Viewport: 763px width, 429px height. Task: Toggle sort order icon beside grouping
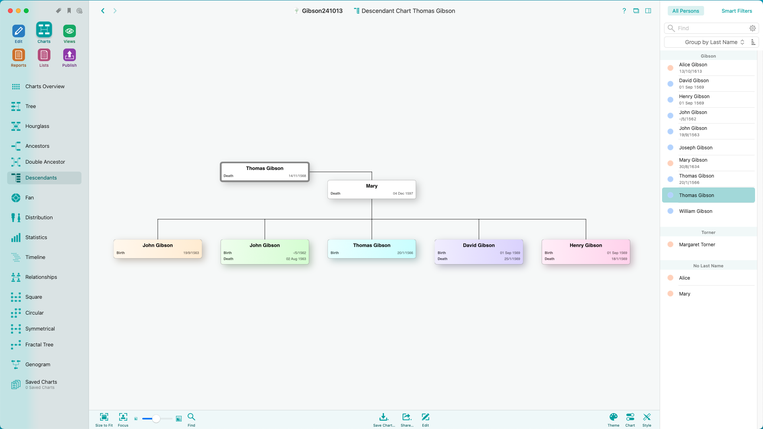[753, 42]
